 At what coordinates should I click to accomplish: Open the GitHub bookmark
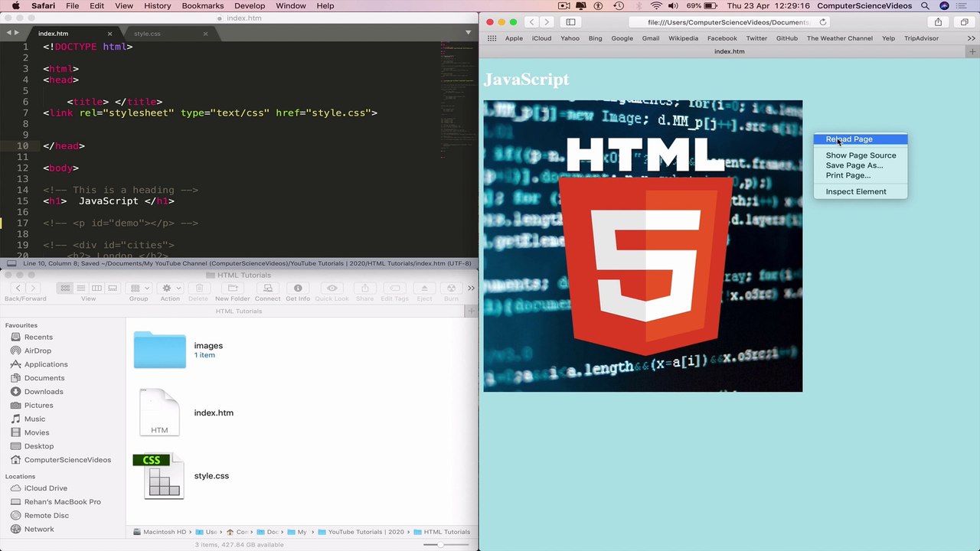787,38
